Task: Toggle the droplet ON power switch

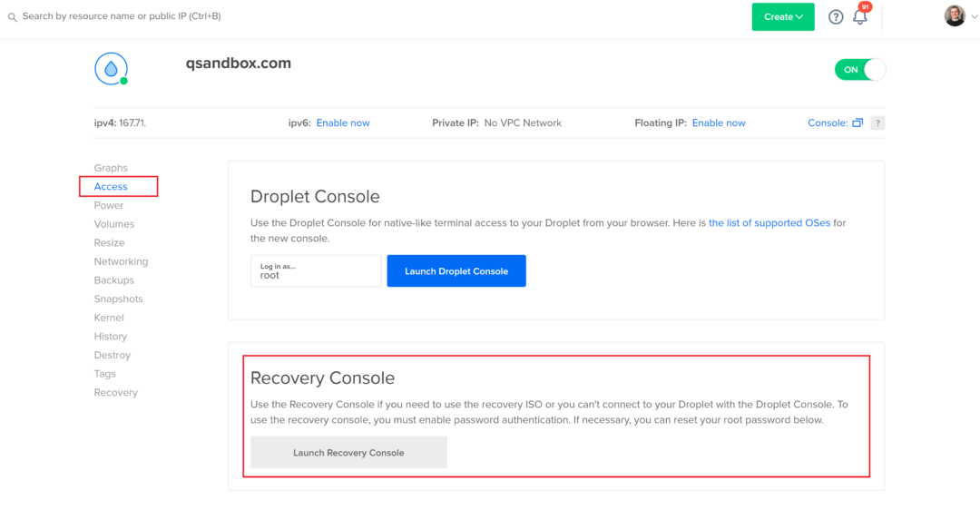Action: (x=859, y=70)
